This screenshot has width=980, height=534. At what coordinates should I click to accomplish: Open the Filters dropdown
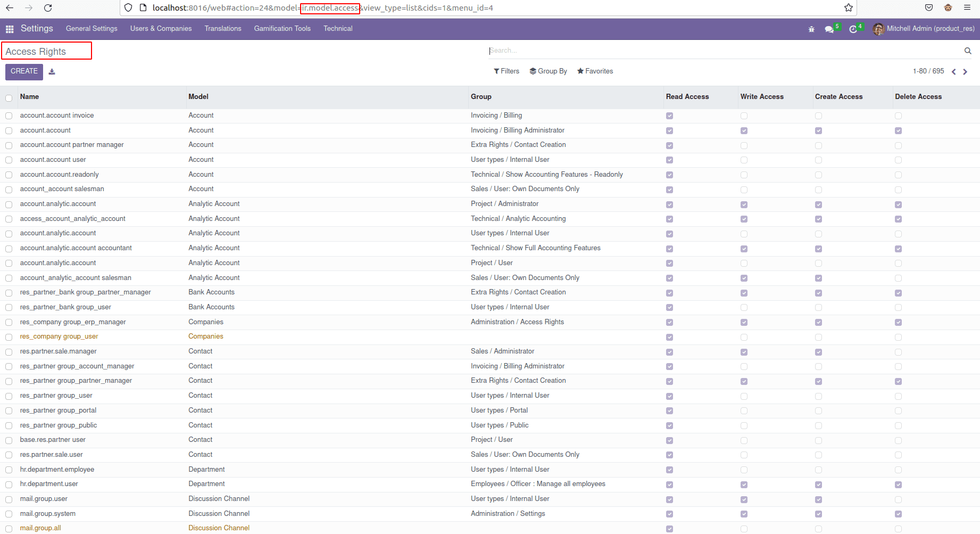coord(506,71)
